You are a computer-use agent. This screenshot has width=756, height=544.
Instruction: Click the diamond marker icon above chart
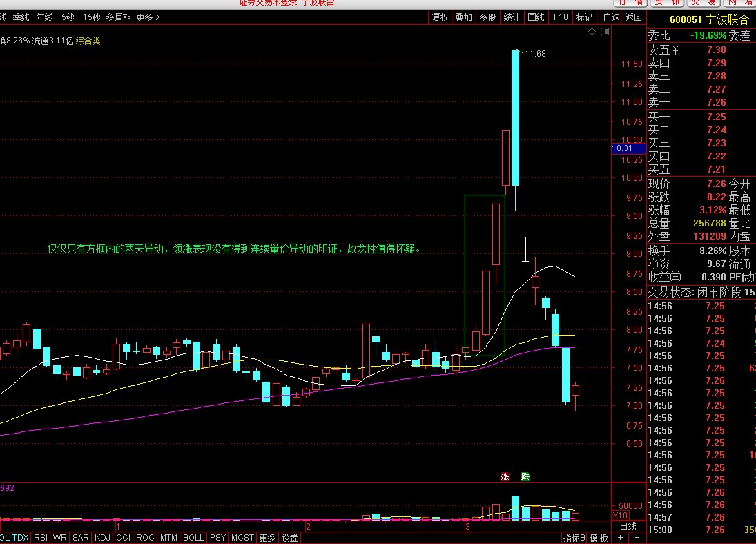(x=592, y=31)
